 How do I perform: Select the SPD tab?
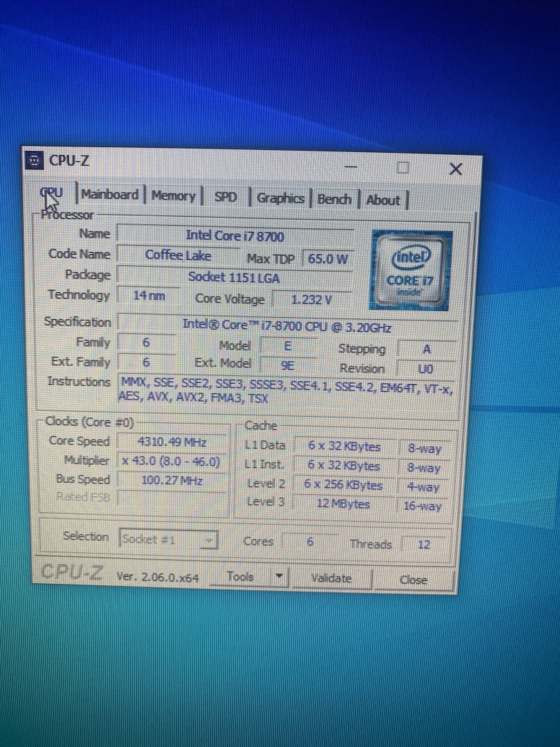225,197
